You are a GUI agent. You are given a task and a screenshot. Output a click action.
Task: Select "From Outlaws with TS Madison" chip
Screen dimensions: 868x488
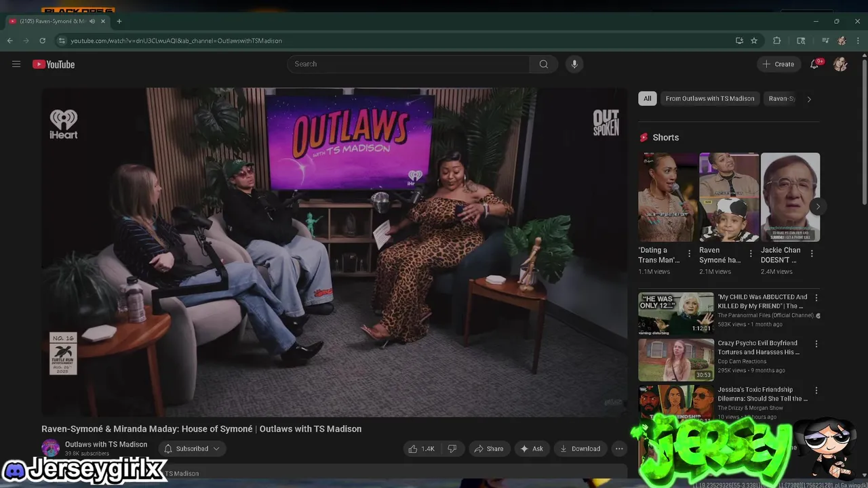click(x=710, y=98)
